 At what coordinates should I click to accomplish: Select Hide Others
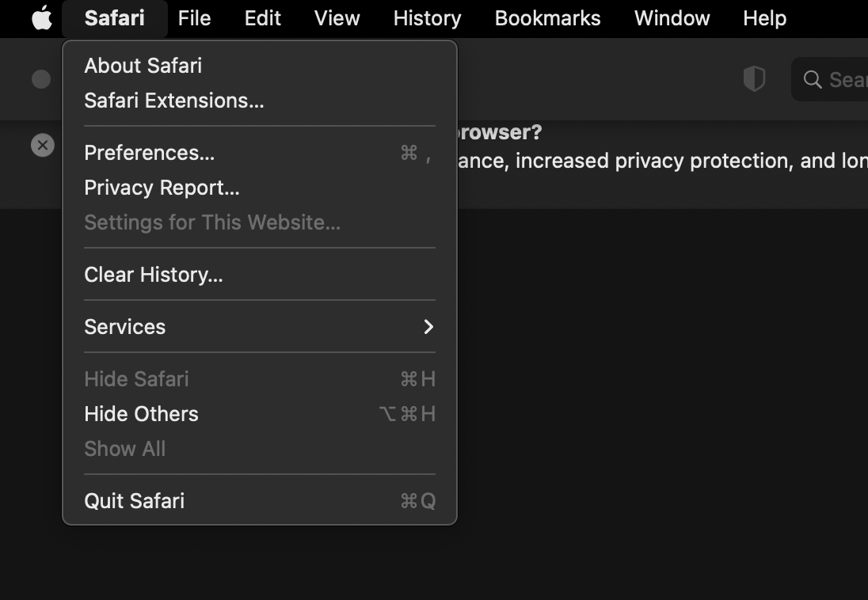[260, 414]
